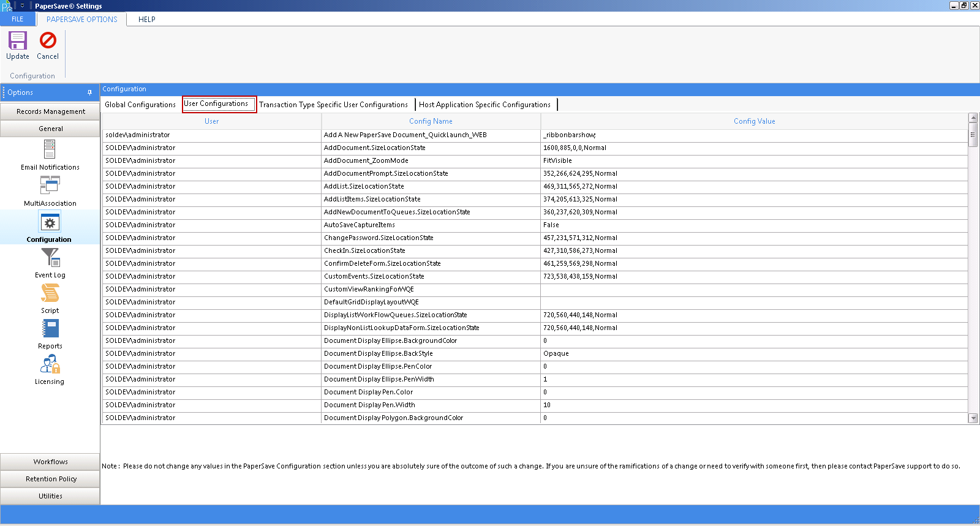Click the Options panel header

point(50,92)
